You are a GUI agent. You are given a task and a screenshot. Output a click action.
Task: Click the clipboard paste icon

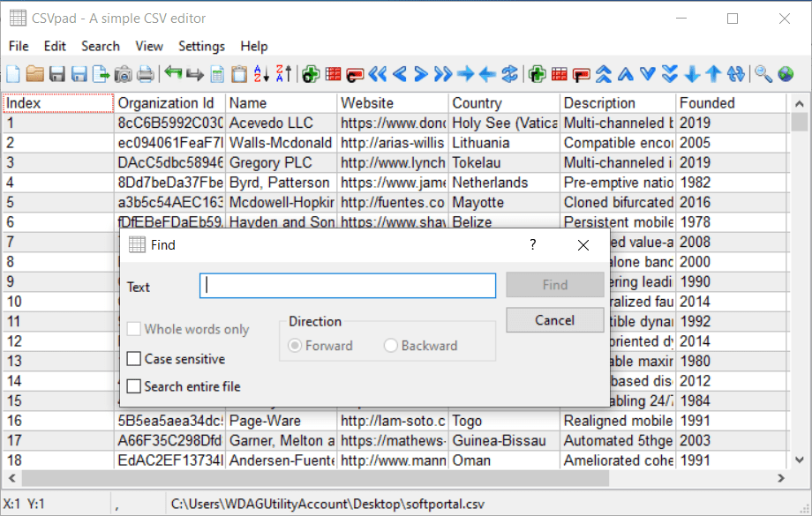(x=238, y=74)
